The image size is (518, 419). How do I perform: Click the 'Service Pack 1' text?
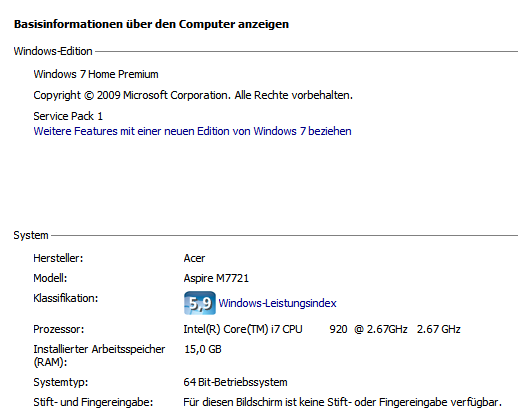(x=68, y=116)
